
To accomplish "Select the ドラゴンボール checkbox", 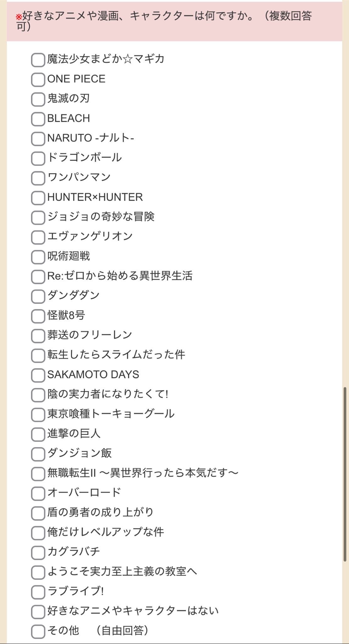I will 38,158.
